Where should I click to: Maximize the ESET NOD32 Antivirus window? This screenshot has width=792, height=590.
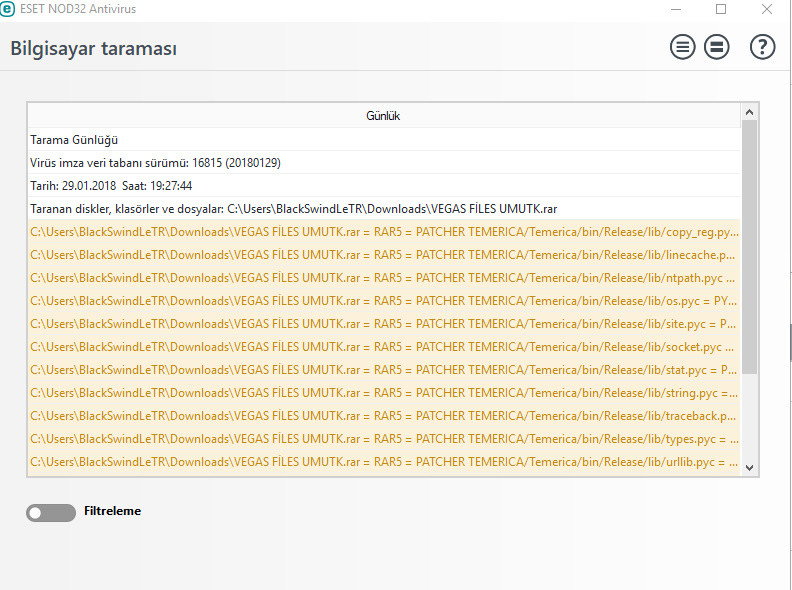pyautogui.click(x=721, y=9)
